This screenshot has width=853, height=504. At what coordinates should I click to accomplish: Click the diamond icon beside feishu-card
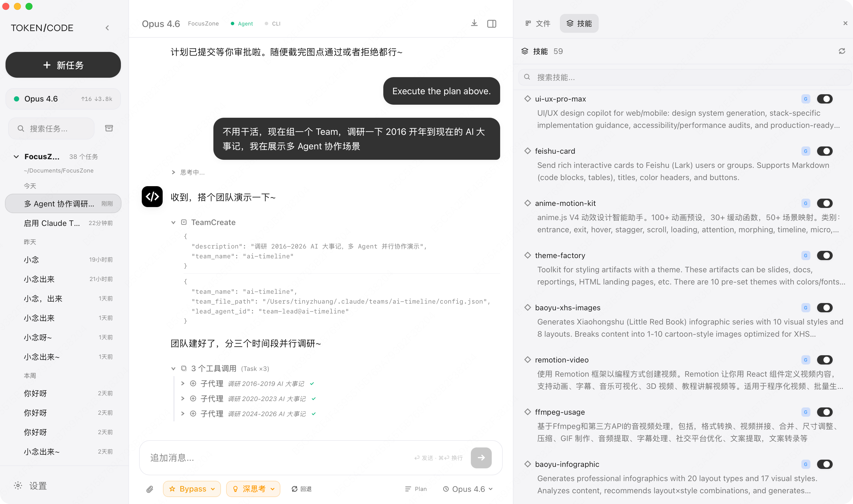[x=527, y=151]
